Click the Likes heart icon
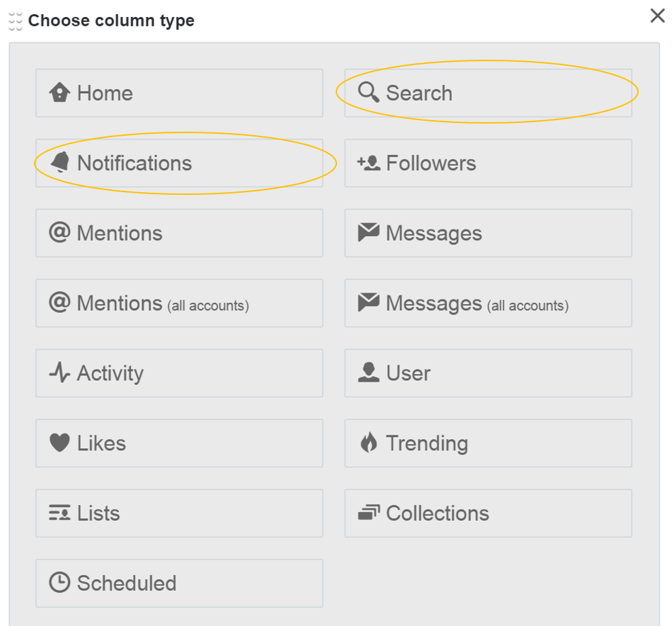 point(60,443)
